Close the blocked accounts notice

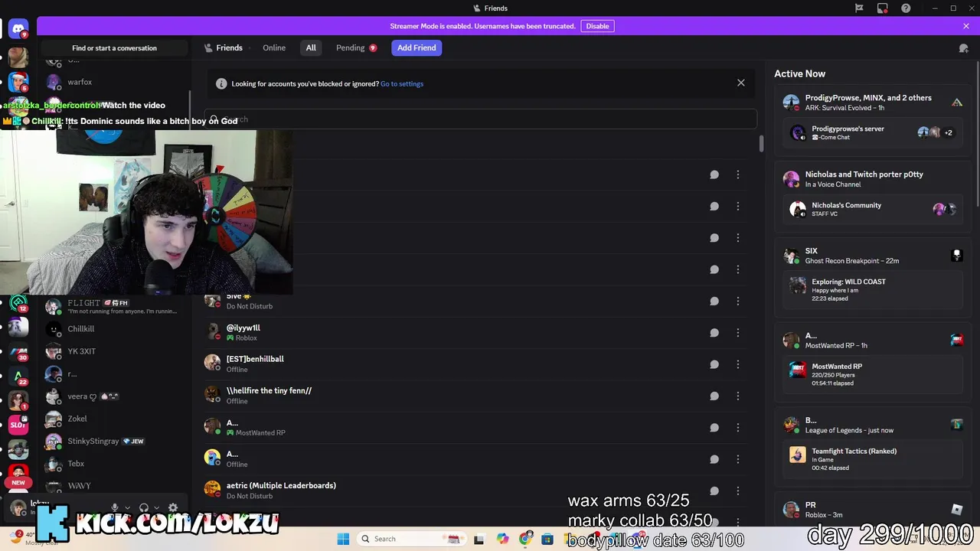pos(740,83)
